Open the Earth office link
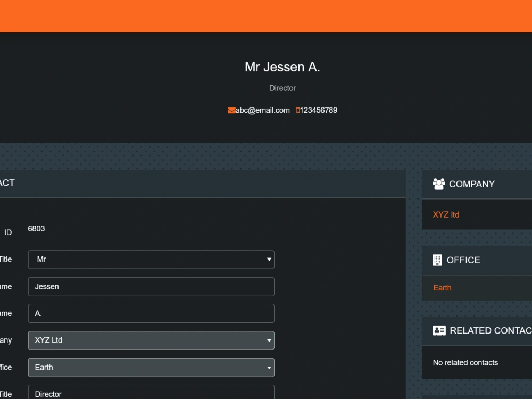This screenshot has width=532, height=399. pyautogui.click(x=442, y=288)
